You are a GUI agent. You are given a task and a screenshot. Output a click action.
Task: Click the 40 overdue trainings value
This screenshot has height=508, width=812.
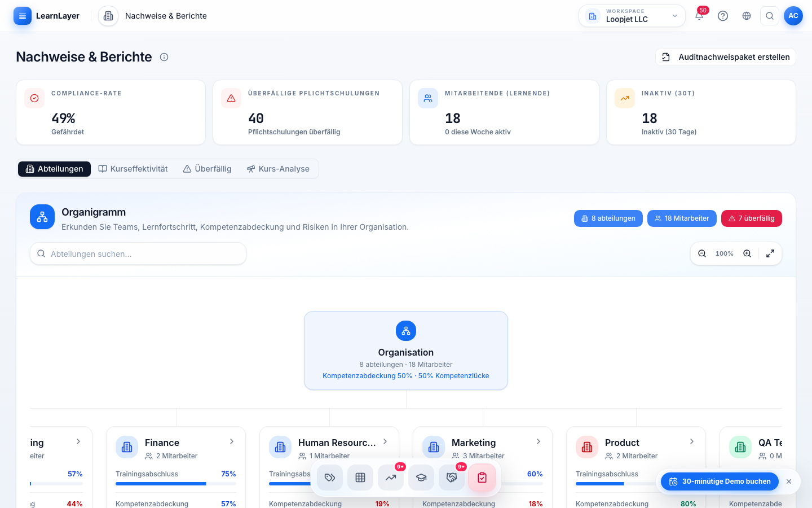coord(256,118)
